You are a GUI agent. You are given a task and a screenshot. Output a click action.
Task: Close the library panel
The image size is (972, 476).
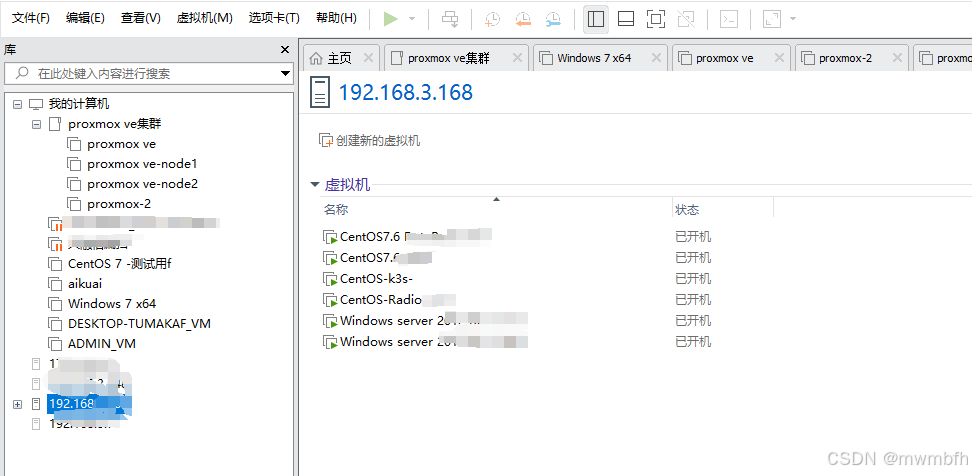click(x=285, y=50)
